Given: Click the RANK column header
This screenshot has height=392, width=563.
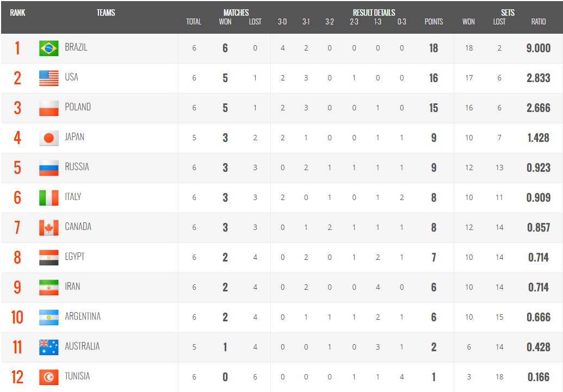Looking at the screenshot, I should pyautogui.click(x=18, y=13).
